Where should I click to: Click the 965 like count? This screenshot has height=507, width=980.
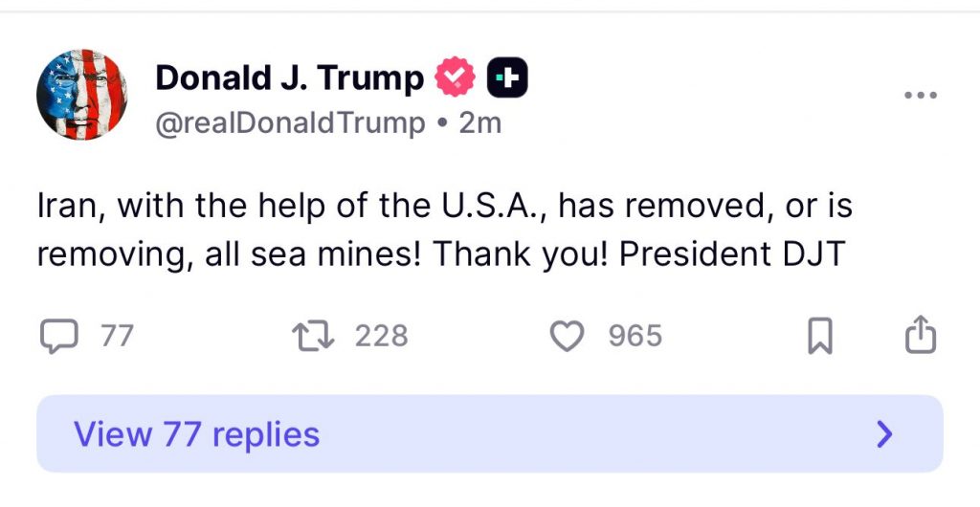tap(635, 336)
